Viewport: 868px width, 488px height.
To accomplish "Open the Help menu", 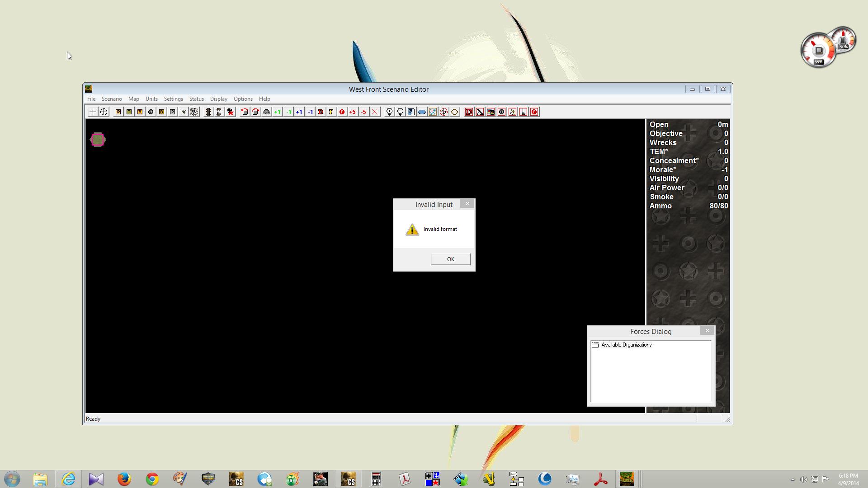I will point(264,99).
